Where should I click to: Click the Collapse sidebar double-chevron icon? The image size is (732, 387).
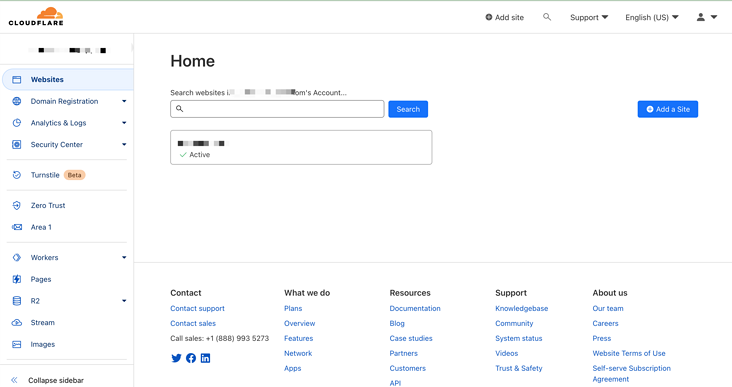tap(14, 380)
